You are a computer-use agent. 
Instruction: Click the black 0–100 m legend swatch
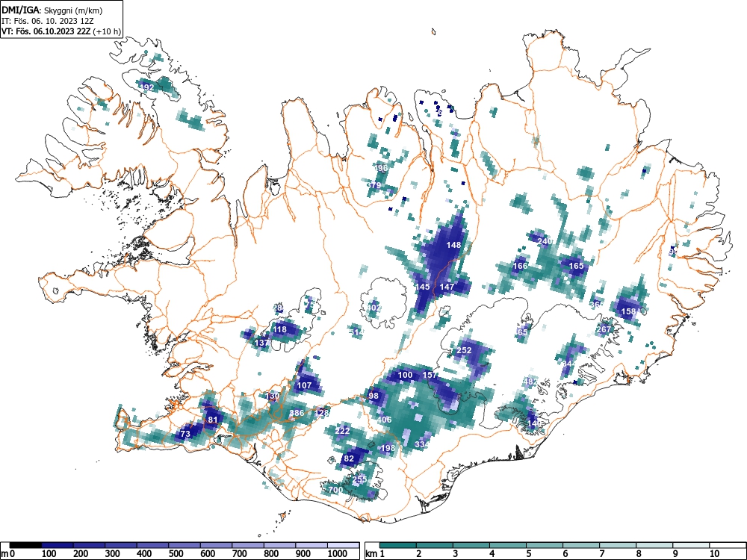(x=25, y=545)
